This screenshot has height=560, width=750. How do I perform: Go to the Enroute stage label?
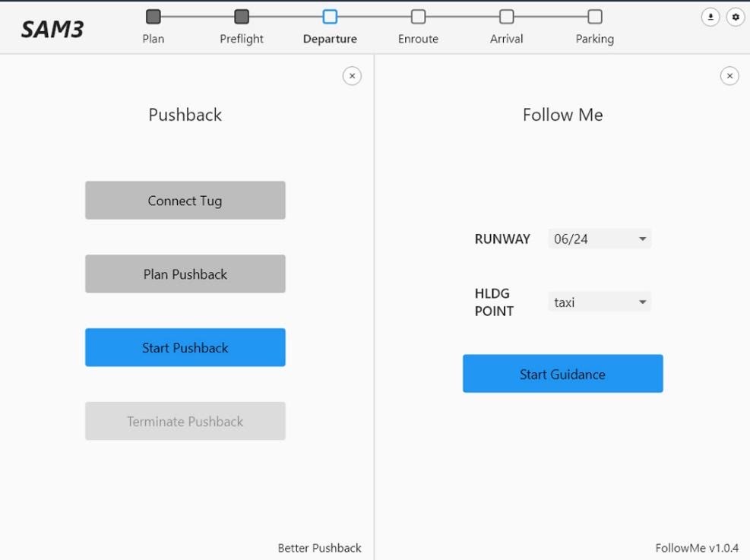(418, 39)
